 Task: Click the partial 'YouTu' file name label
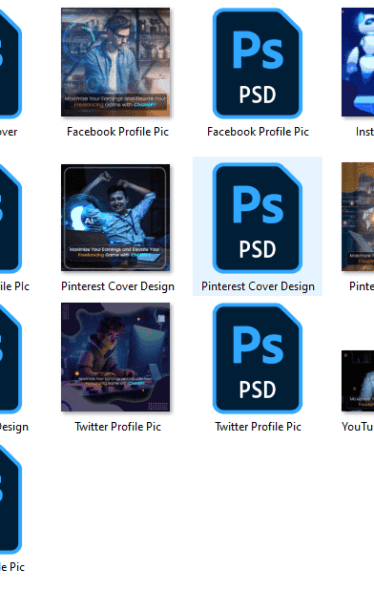[x=357, y=427]
